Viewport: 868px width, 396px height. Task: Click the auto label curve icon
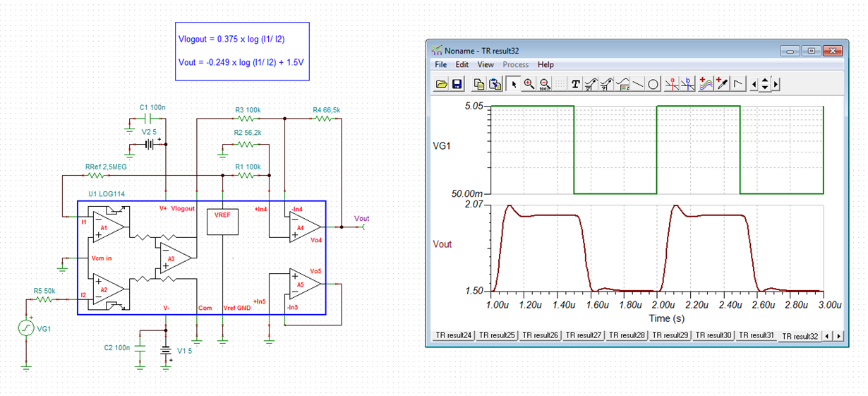tap(591, 84)
